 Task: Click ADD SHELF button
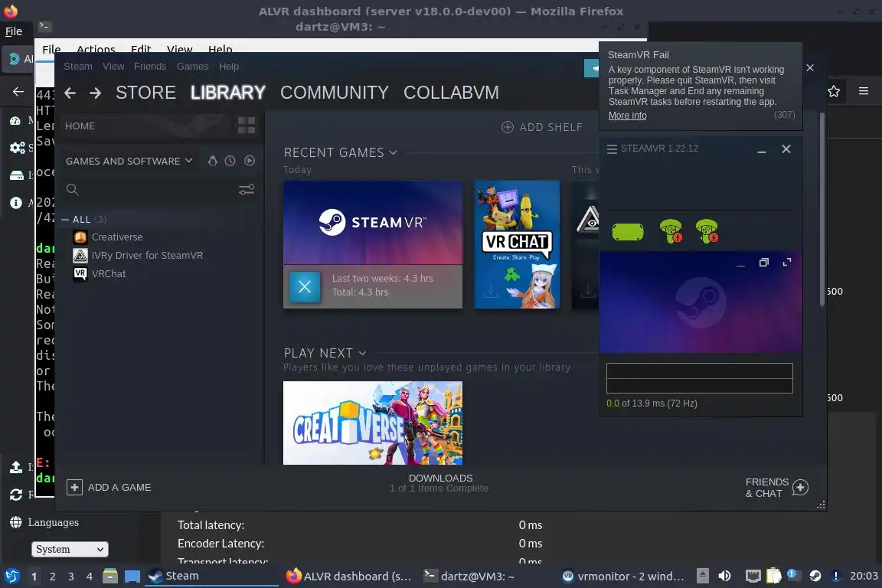click(542, 127)
